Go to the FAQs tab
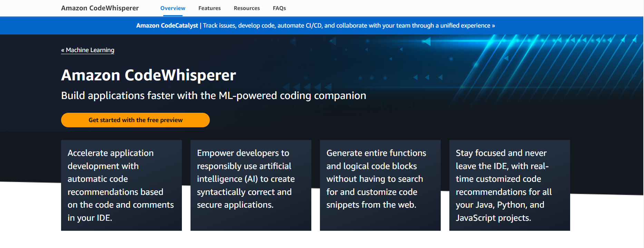The height and width of the screenshot is (248, 644). 279,8
